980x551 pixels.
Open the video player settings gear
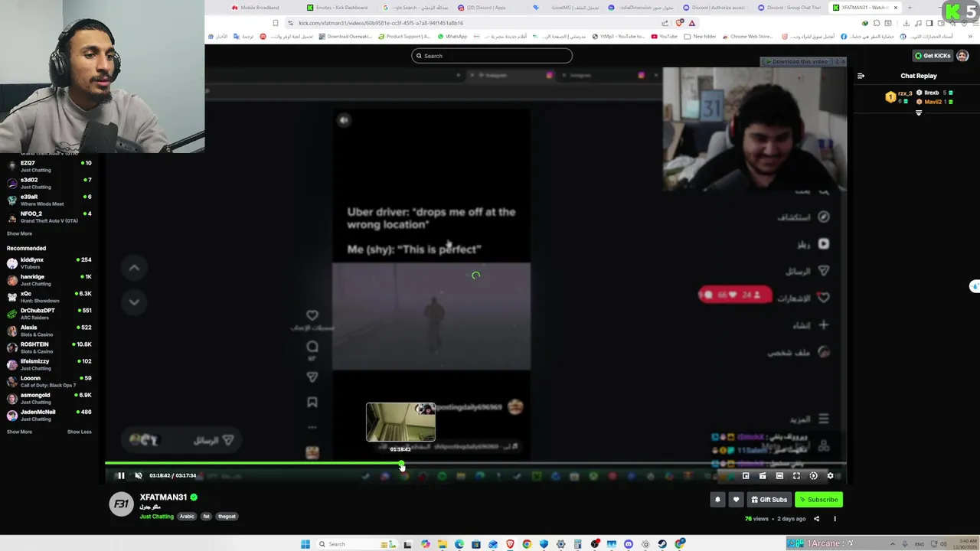point(830,476)
